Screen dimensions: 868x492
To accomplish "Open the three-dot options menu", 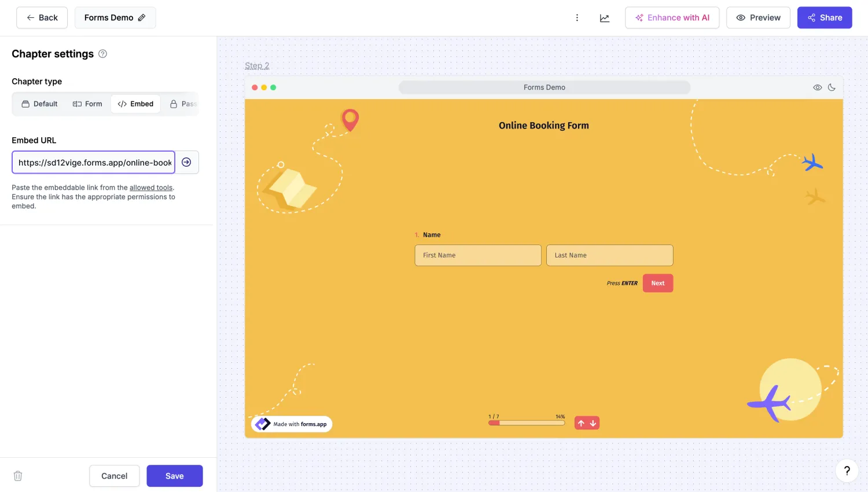I will [577, 17].
